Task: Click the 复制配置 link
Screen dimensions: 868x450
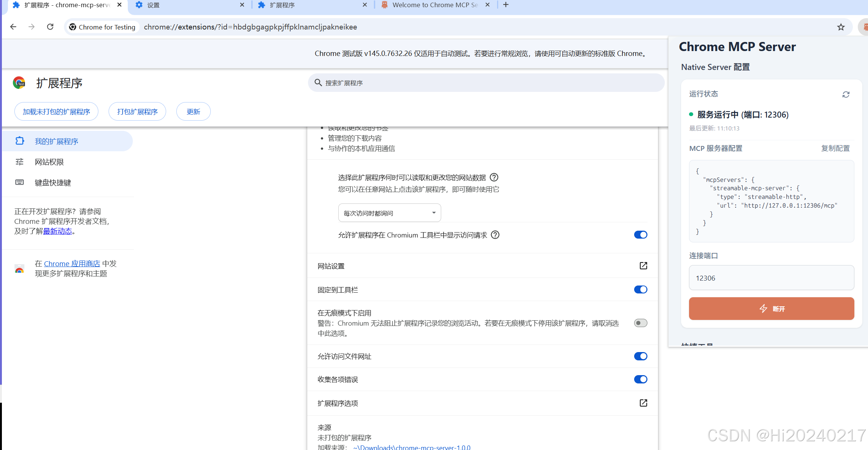Action: point(835,148)
